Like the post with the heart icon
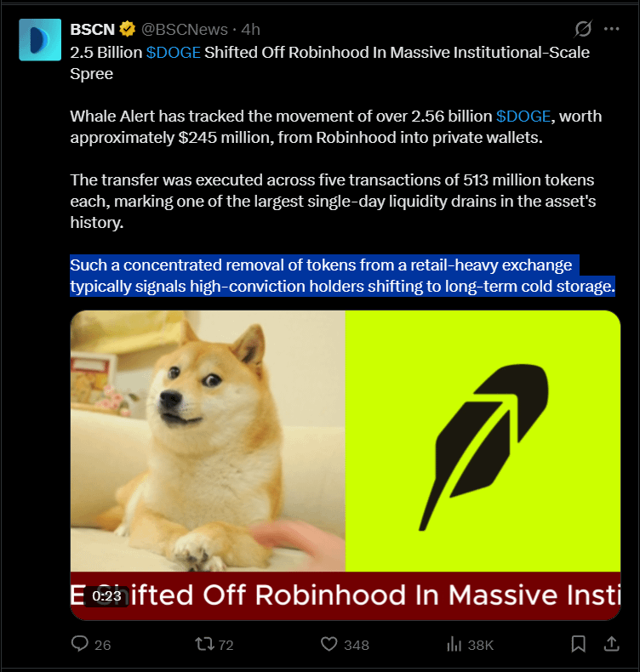This screenshot has height=672, width=640. 329,644
